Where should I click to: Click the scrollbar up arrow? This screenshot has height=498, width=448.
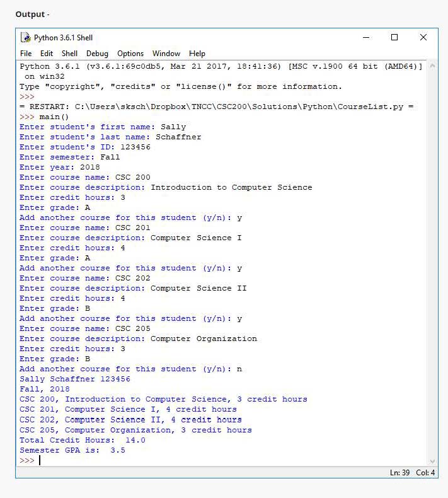[x=432, y=66]
